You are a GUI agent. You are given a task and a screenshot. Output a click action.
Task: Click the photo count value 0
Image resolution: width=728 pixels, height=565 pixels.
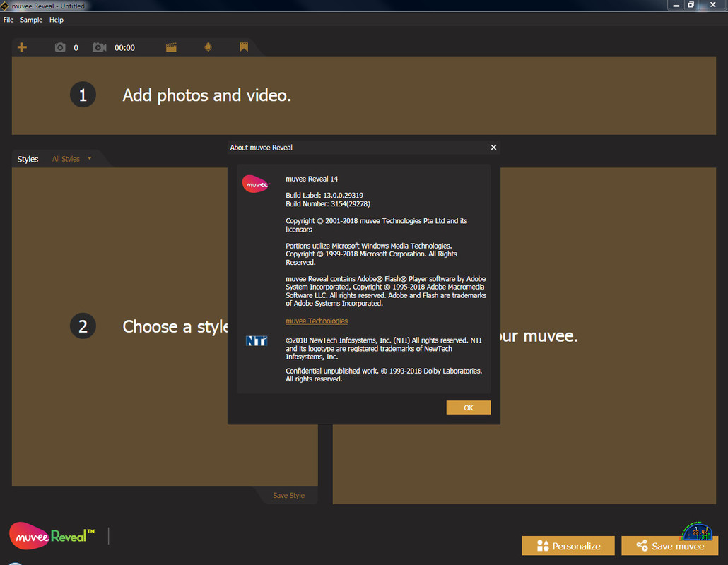76,48
